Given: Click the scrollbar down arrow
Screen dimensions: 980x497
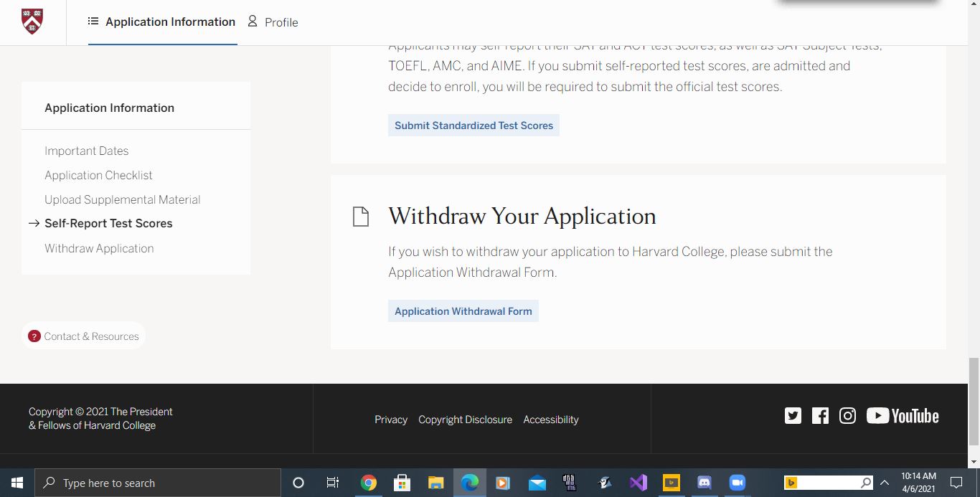Looking at the screenshot, I should pos(974,462).
